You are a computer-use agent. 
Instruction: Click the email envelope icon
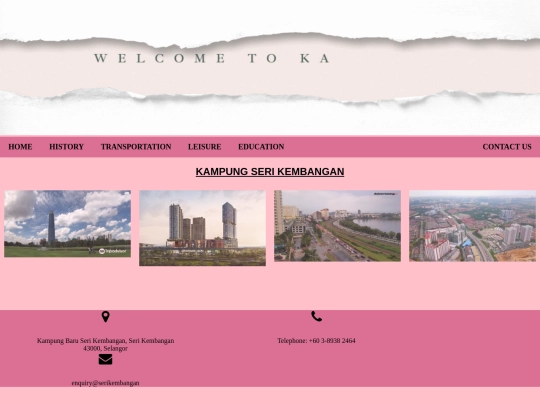(x=105, y=359)
